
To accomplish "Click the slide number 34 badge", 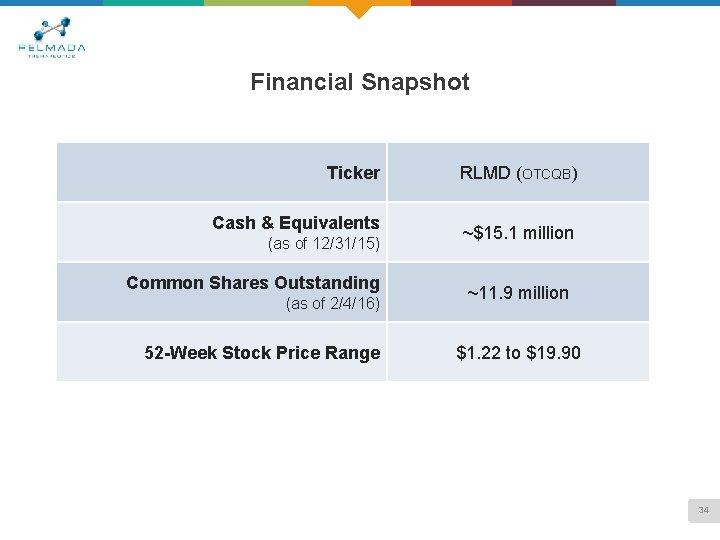I will [703, 511].
